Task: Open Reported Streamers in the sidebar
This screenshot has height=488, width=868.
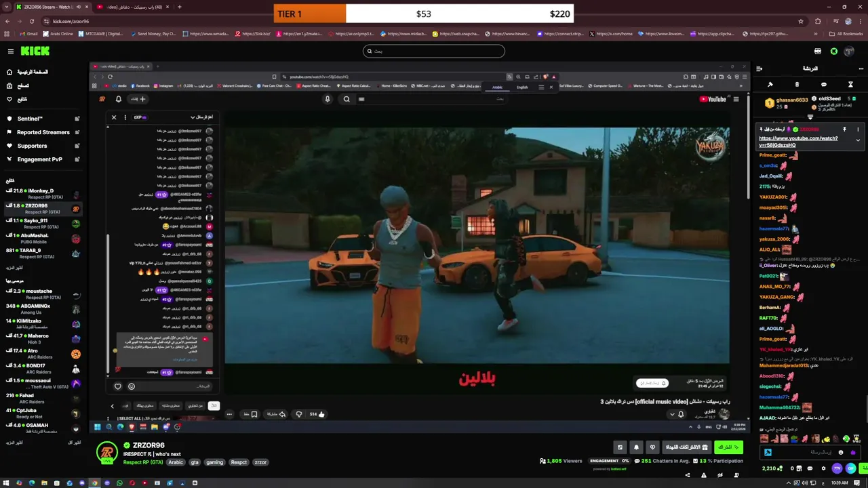Action: click(x=43, y=132)
